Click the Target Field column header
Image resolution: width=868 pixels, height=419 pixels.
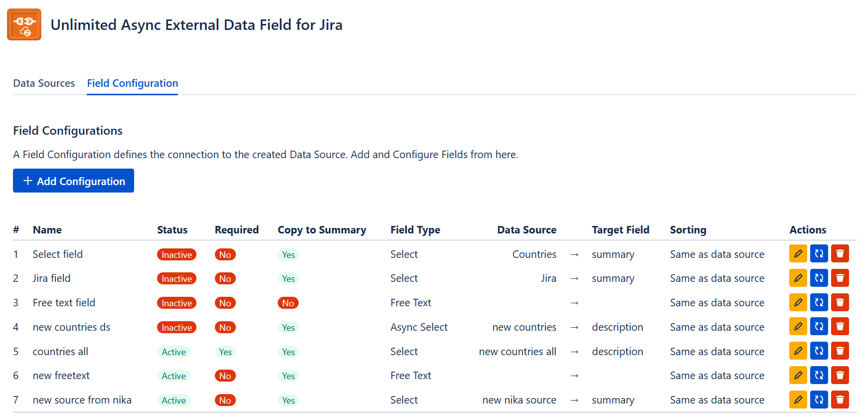click(x=621, y=230)
